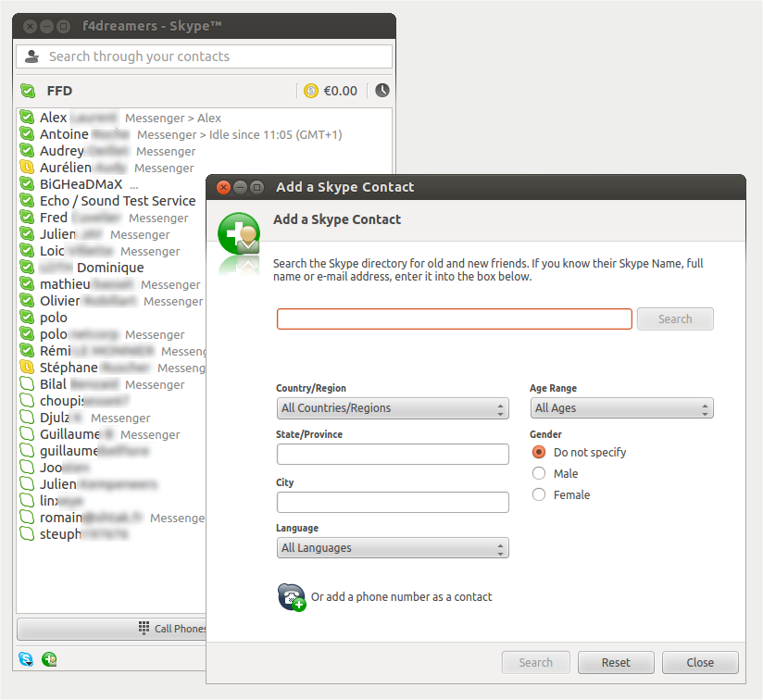This screenshot has height=700, width=763.
Task: Click steuph's offline status icon
Action: point(27,533)
